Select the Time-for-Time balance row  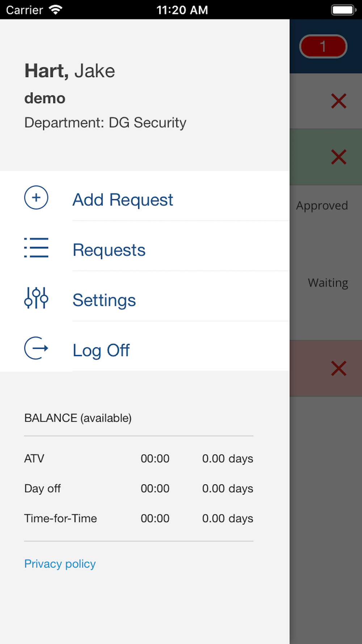tap(139, 518)
